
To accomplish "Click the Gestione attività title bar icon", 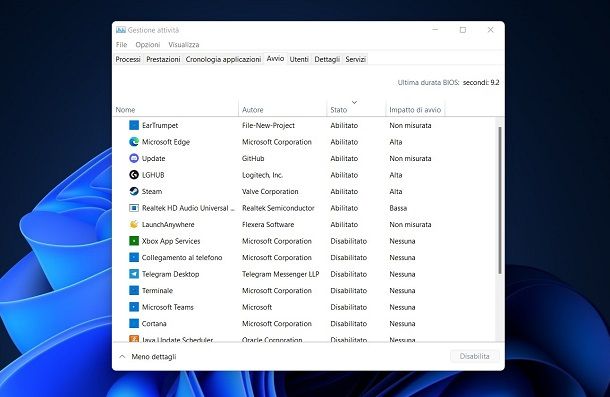I will [121, 30].
